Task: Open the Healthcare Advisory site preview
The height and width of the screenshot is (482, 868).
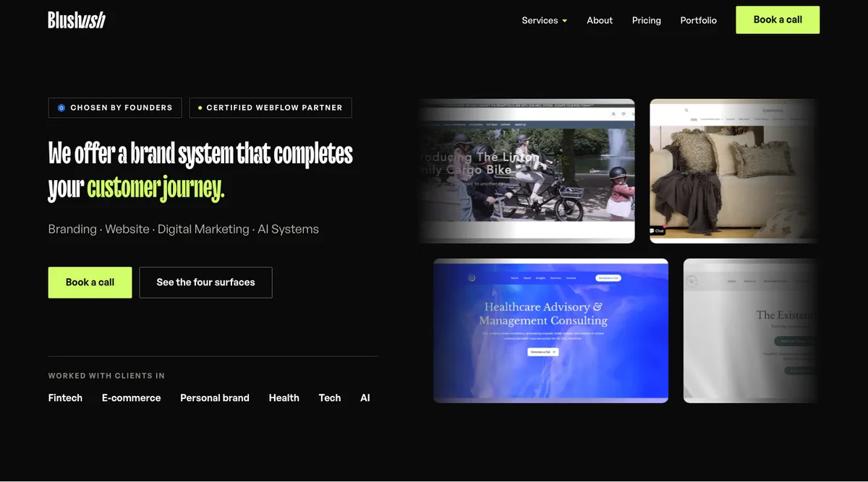Action: coord(550,330)
